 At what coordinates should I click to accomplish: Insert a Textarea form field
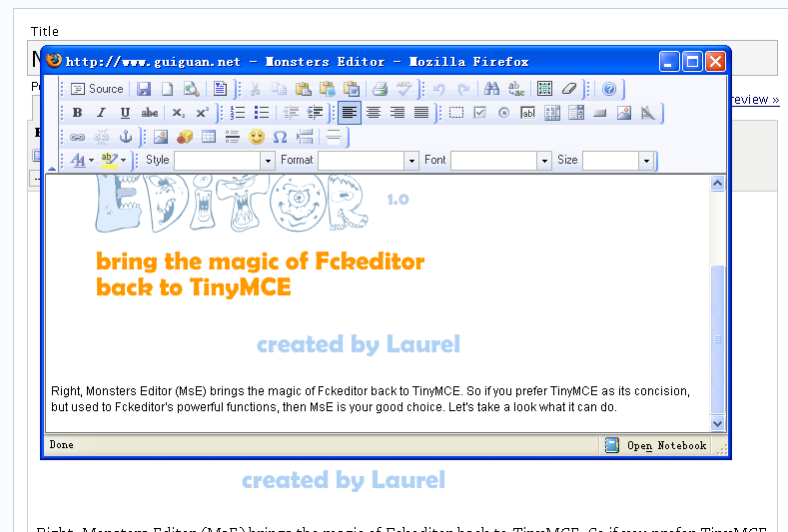click(552, 113)
